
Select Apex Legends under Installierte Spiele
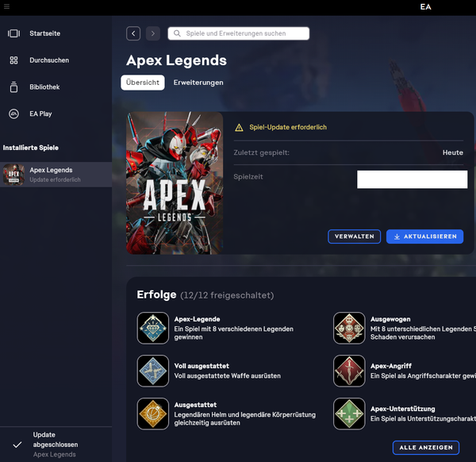pos(56,175)
